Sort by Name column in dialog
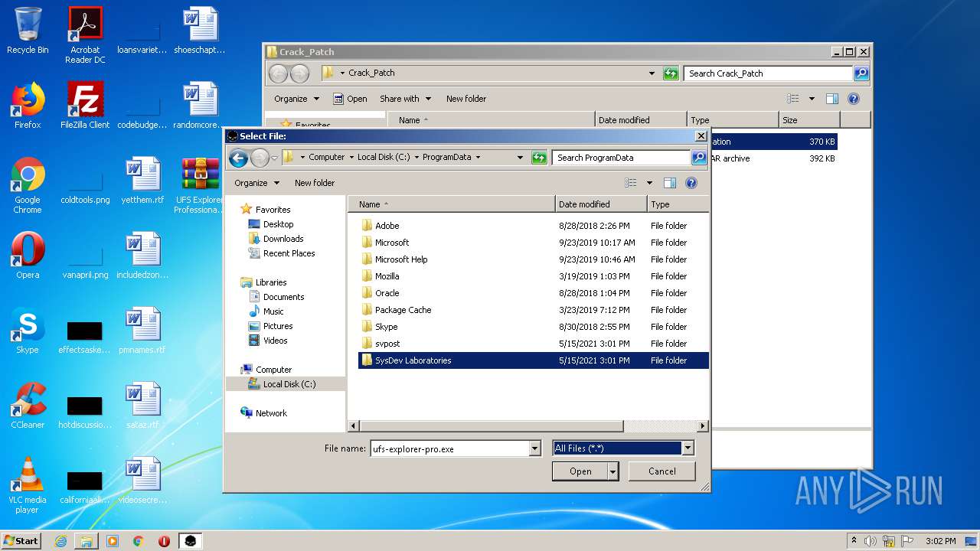The width and height of the screenshot is (980, 551). [x=452, y=204]
